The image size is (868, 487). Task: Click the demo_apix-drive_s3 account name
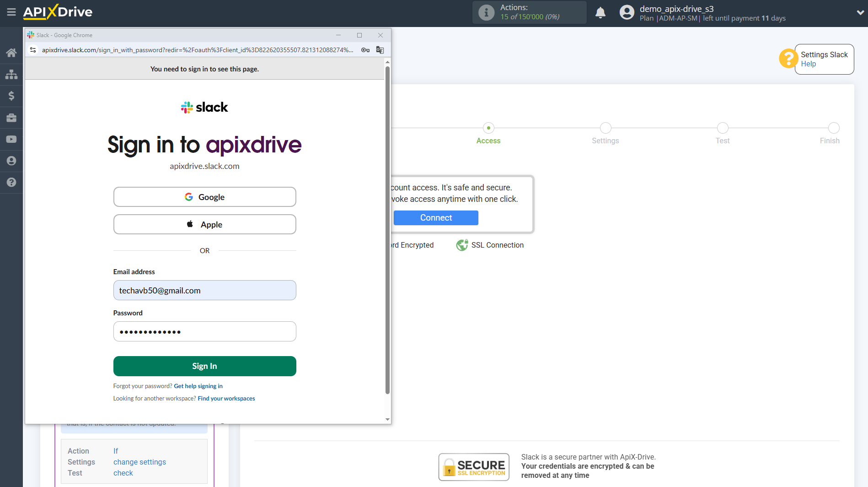(676, 9)
